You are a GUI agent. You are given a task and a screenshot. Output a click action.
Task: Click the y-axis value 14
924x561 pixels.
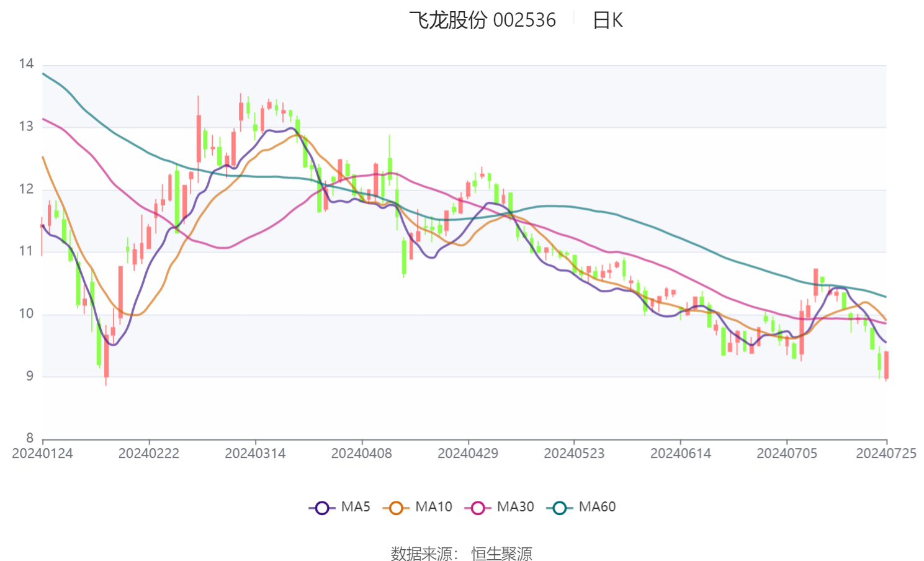tap(26, 64)
